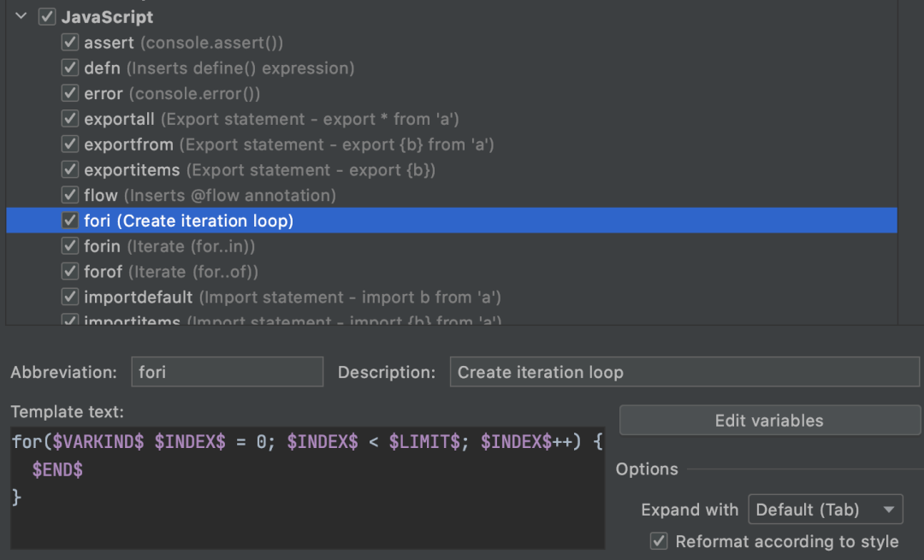Disable the flow annotation template checkbox
The image size is (924, 560).
coord(70,196)
